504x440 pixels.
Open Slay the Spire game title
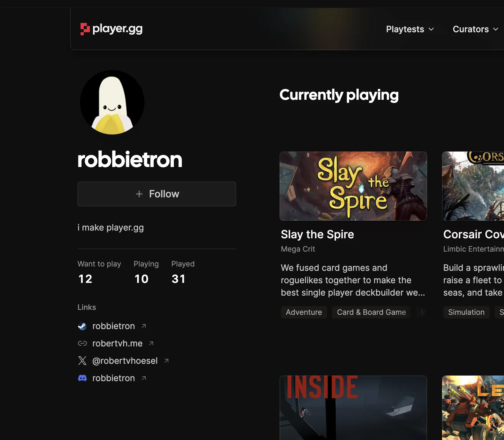[317, 234]
